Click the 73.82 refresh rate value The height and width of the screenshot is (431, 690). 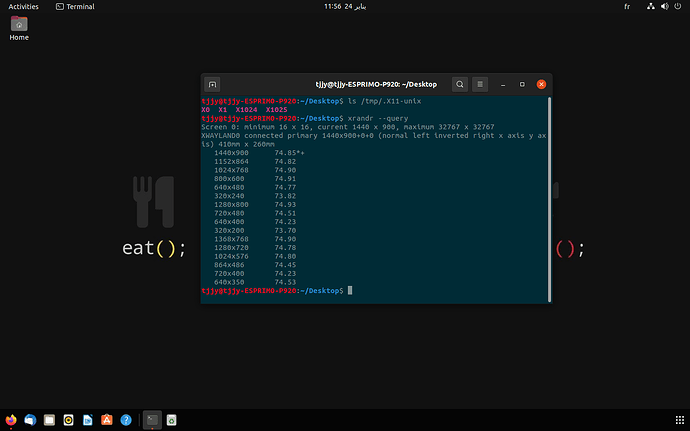click(285, 196)
